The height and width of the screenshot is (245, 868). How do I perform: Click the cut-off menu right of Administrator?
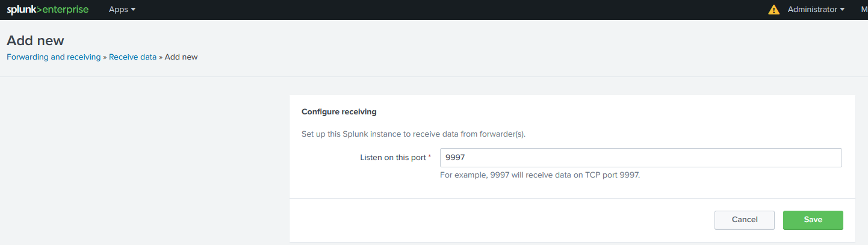tap(864, 10)
